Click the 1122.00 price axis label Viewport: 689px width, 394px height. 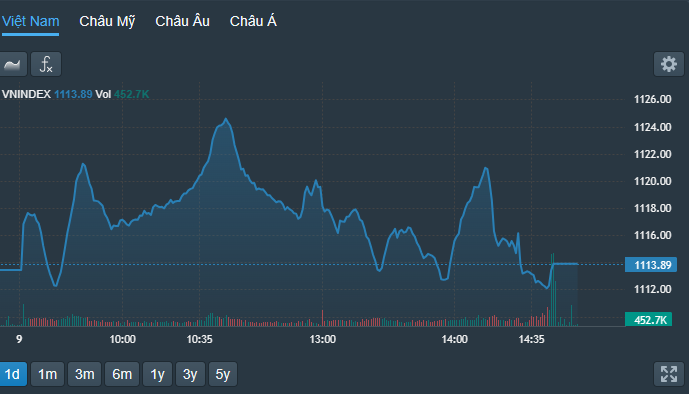(x=653, y=155)
